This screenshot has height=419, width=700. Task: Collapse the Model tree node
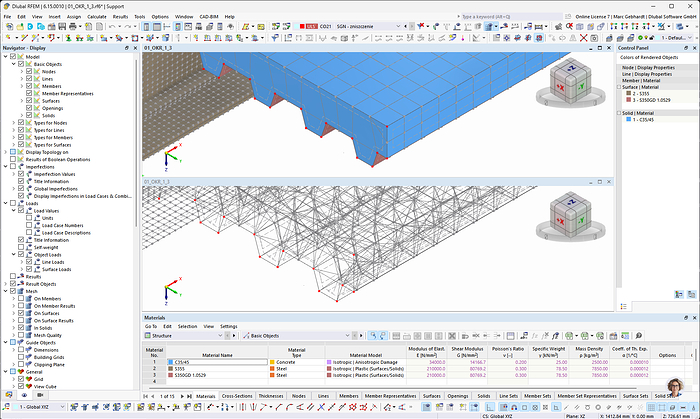(x=6, y=57)
